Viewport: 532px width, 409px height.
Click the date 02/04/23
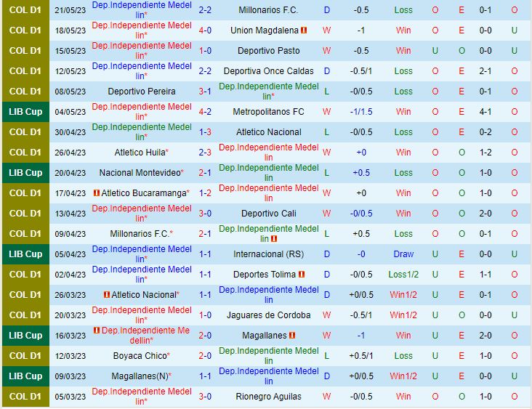(70, 275)
